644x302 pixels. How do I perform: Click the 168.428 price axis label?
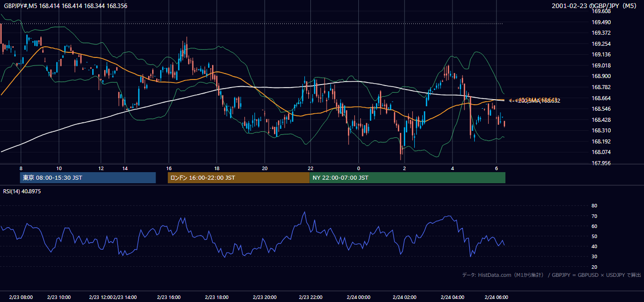(601, 120)
